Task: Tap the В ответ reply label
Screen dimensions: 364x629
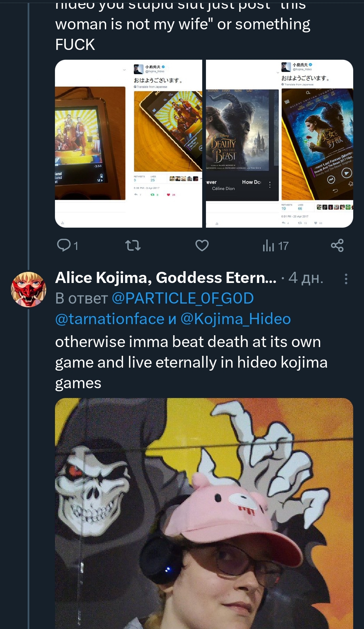Action: click(82, 298)
